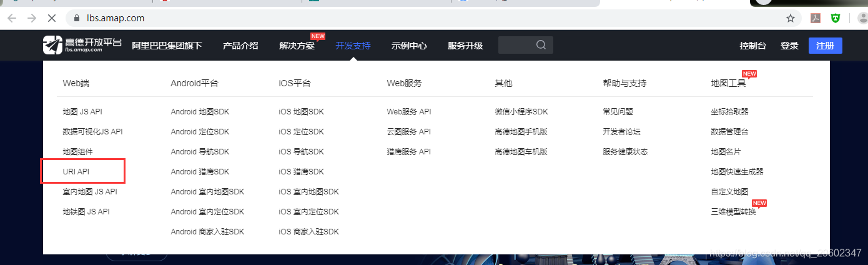Open iOS 猎鹰SDK link

click(x=302, y=172)
